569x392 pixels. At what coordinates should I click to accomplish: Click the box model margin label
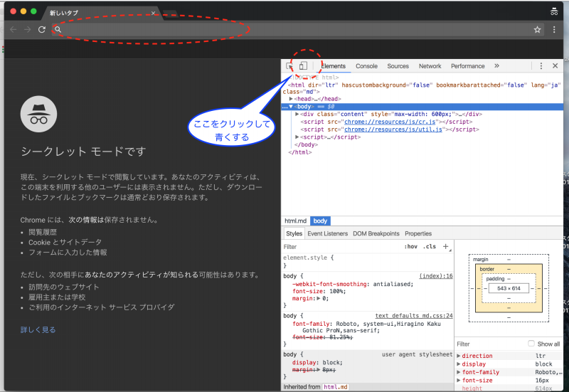click(480, 260)
